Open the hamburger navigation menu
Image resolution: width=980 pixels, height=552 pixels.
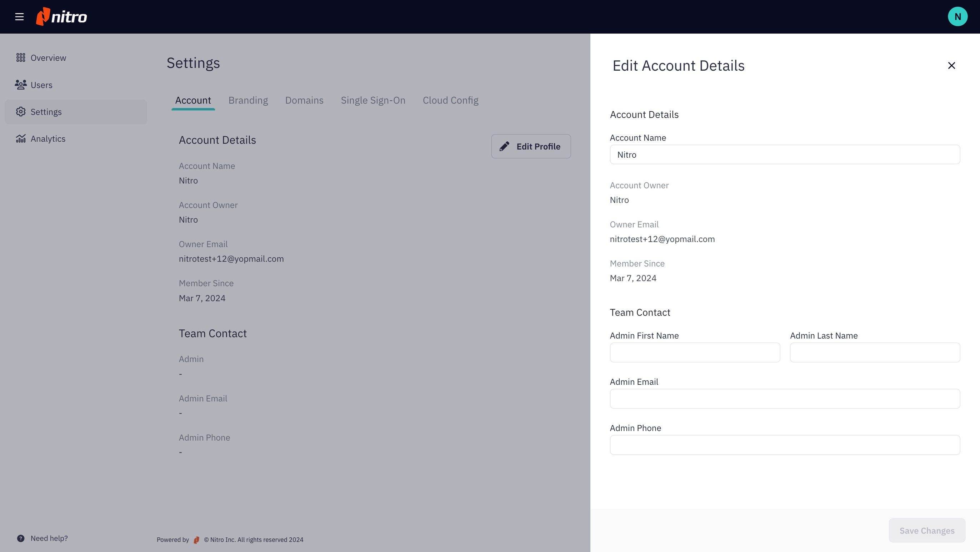click(x=19, y=16)
